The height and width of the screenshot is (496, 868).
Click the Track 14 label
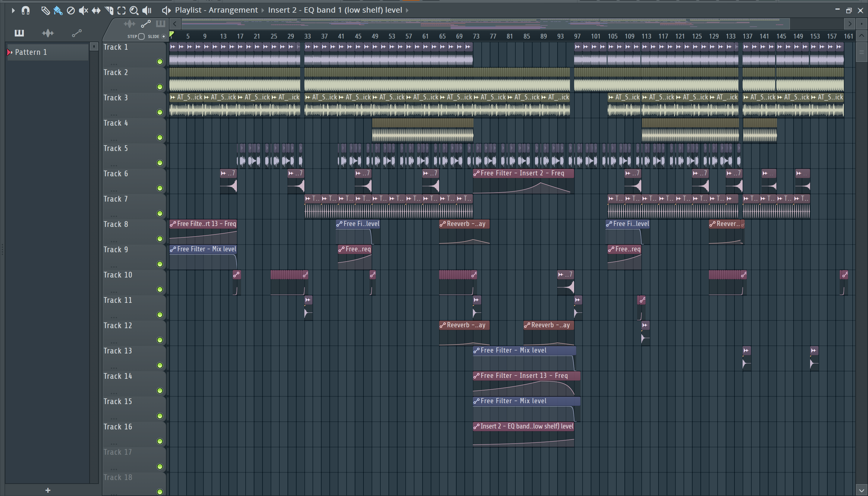pyautogui.click(x=118, y=376)
